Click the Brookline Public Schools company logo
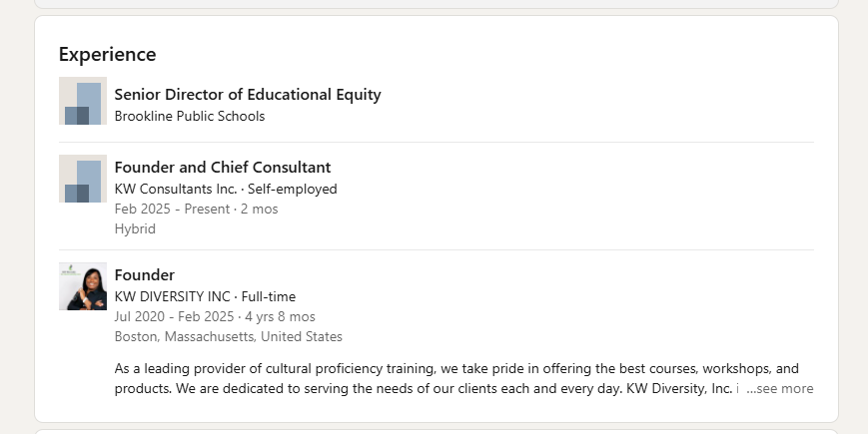Viewport: 868px width, 434px height. (83, 101)
